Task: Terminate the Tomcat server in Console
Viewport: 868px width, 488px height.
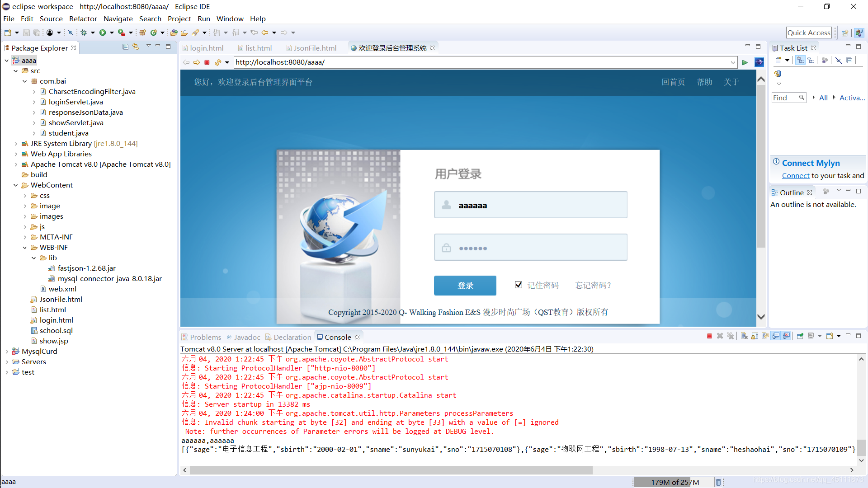Action: 709,336
